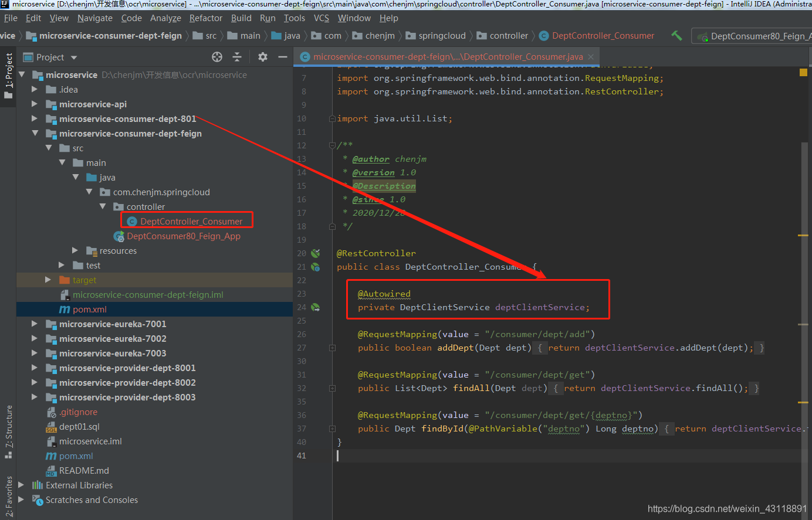Click the warning marker stripe near line 19

[x=803, y=235]
